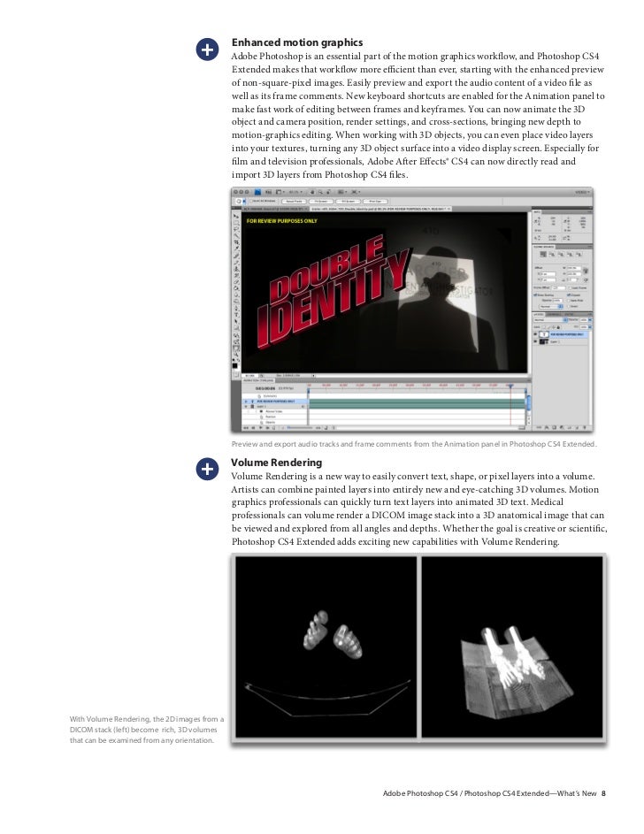
Task: Open the Arrange Documents dropdown
Action: click(x=342, y=192)
